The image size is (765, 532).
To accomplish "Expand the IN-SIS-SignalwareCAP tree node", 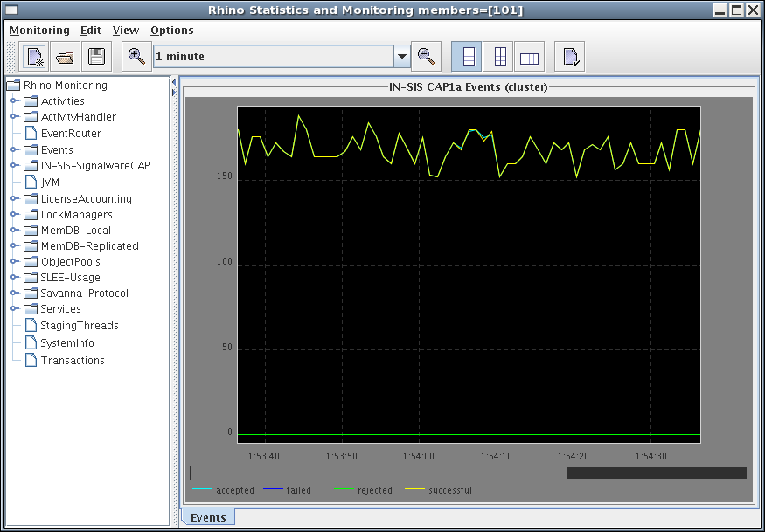I will click(15, 166).
